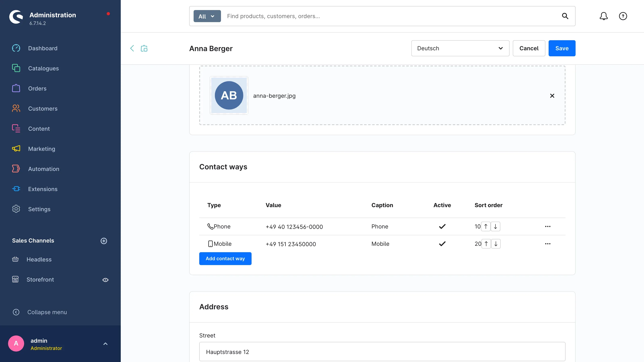Open the help icon
The image size is (644, 362).
coord(623,16)
